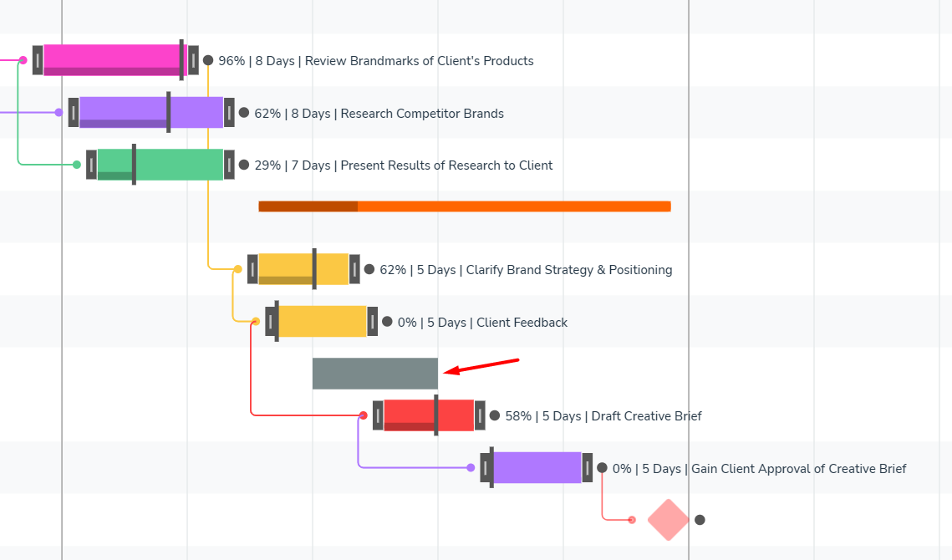Click the left resize handle of the Client Feedback bar

pyautogui.click(x=271, y=322)
